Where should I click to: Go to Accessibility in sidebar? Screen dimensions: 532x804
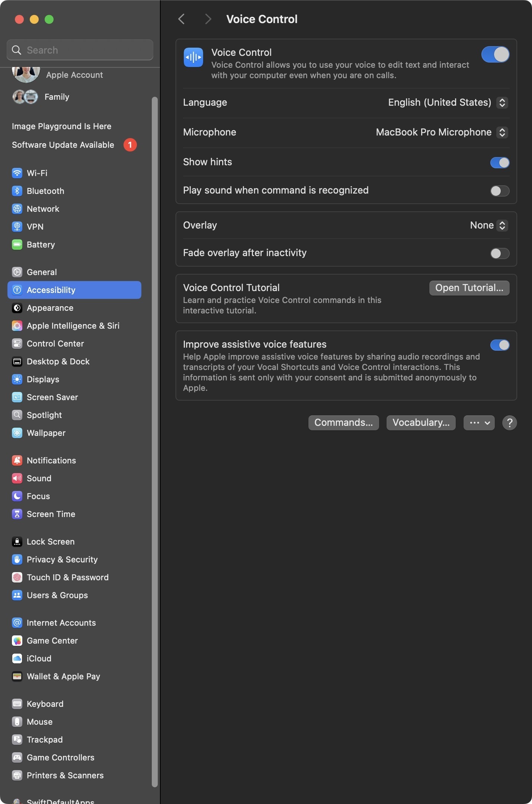point(74,290)
